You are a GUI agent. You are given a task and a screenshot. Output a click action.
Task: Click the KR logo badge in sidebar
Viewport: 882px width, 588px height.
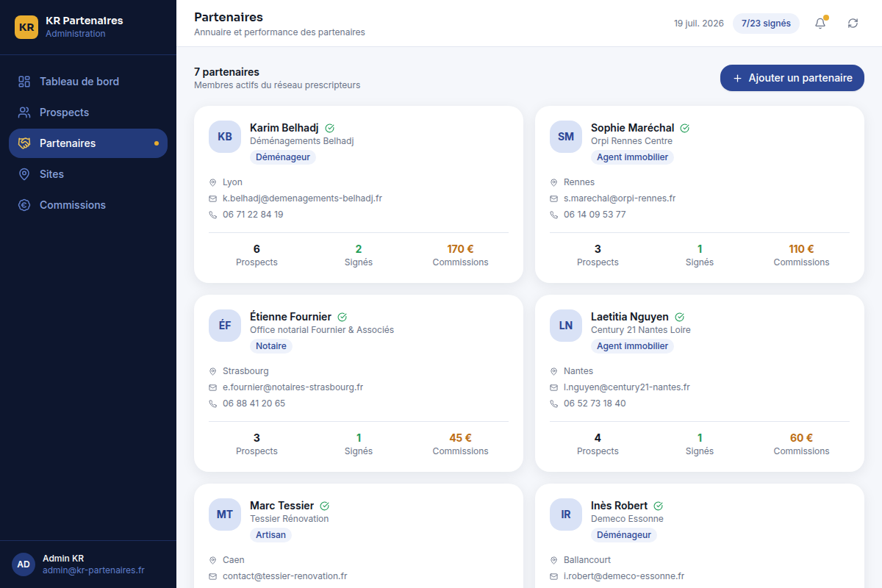pyautogui.click(x=26, y=27)
